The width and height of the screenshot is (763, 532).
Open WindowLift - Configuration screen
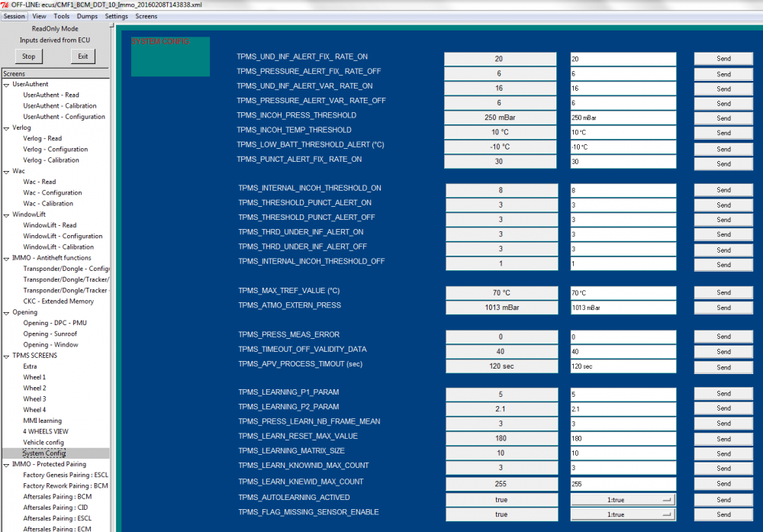[x=63, y=236]
